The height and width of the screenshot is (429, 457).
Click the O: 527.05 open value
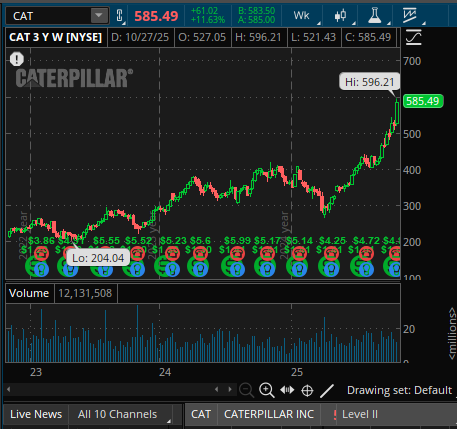[x=202, y=37]
